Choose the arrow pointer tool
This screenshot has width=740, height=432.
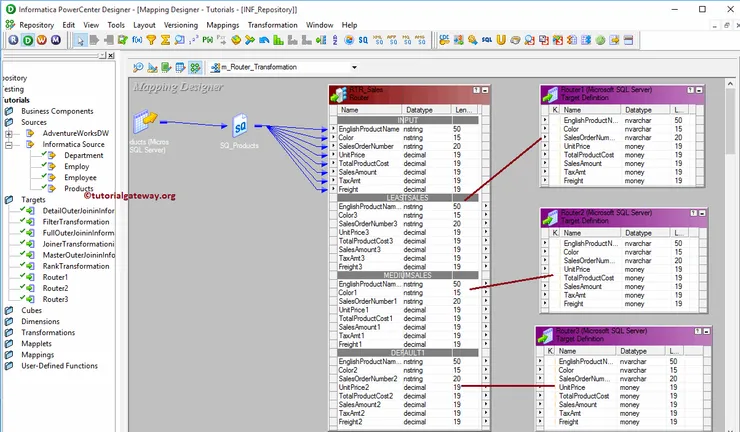point(80,41)
